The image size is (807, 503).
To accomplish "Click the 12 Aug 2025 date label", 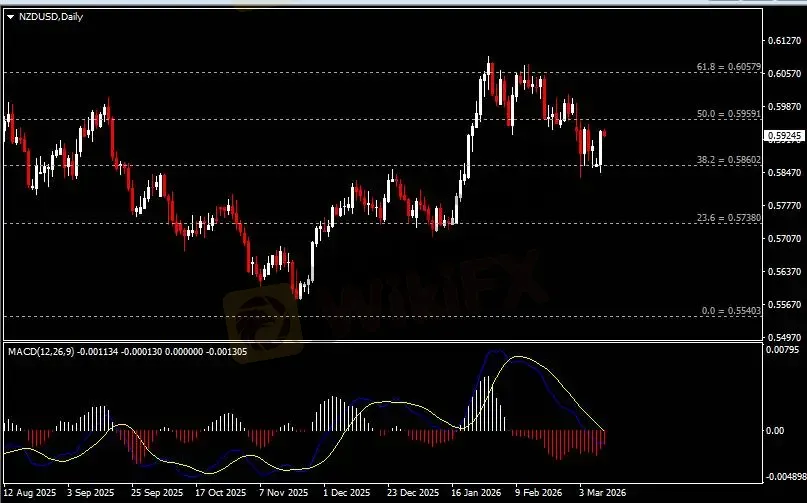I will (32, 493).
